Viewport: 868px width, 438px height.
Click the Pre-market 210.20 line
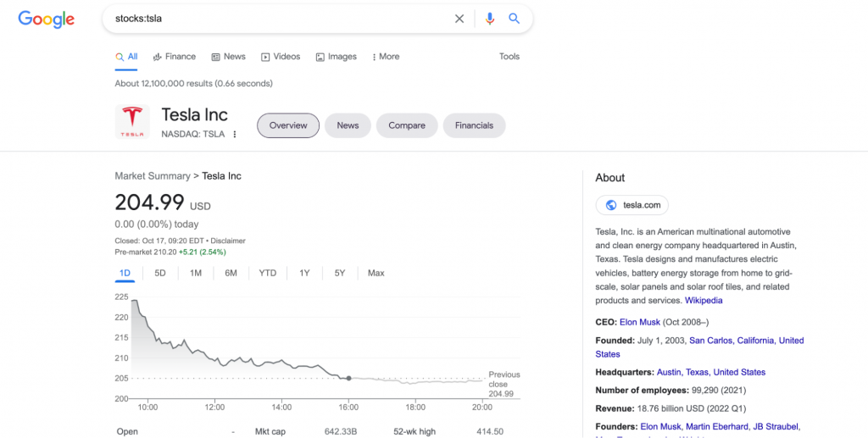[x=170, y=252]
